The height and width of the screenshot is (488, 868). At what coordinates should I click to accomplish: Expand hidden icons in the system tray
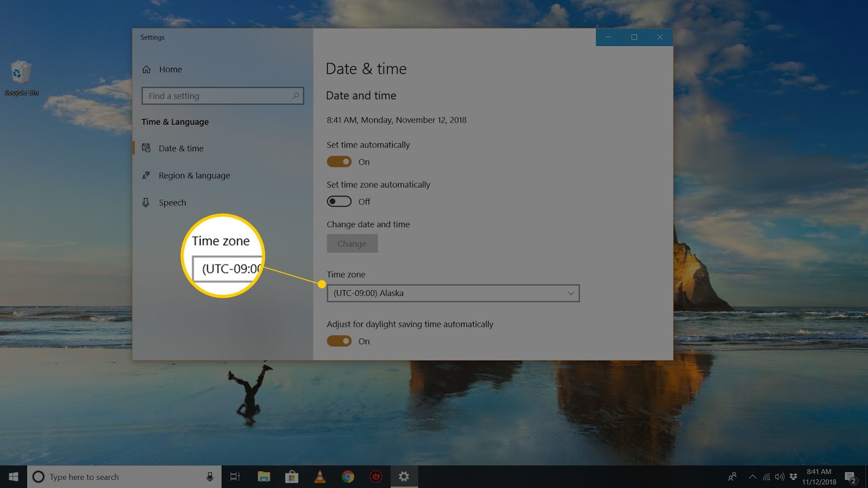point(752,477)
